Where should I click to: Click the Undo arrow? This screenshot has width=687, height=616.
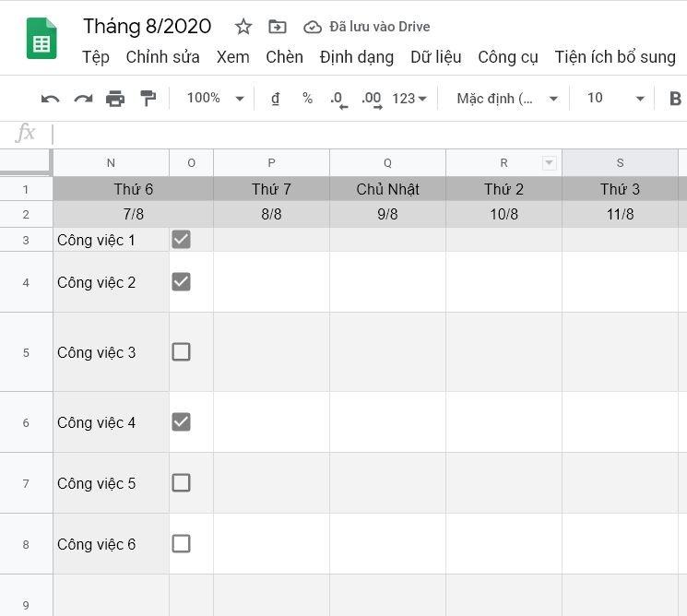(50, 98)
